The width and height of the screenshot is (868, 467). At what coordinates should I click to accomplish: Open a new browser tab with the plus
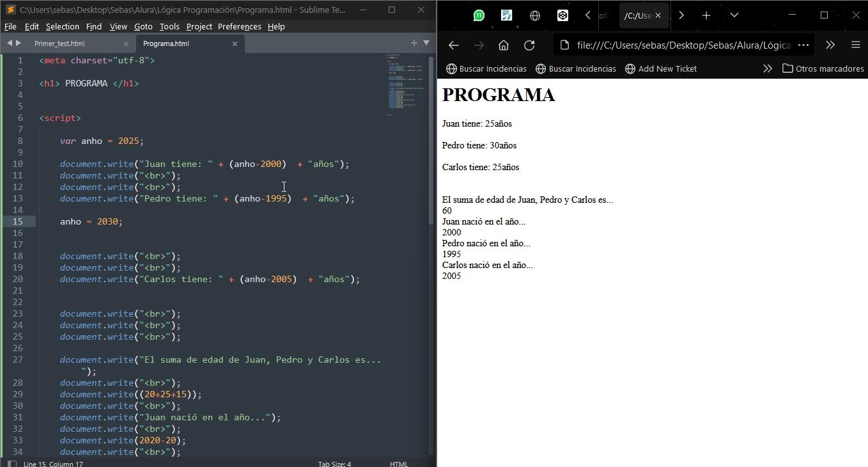(706, 15)
